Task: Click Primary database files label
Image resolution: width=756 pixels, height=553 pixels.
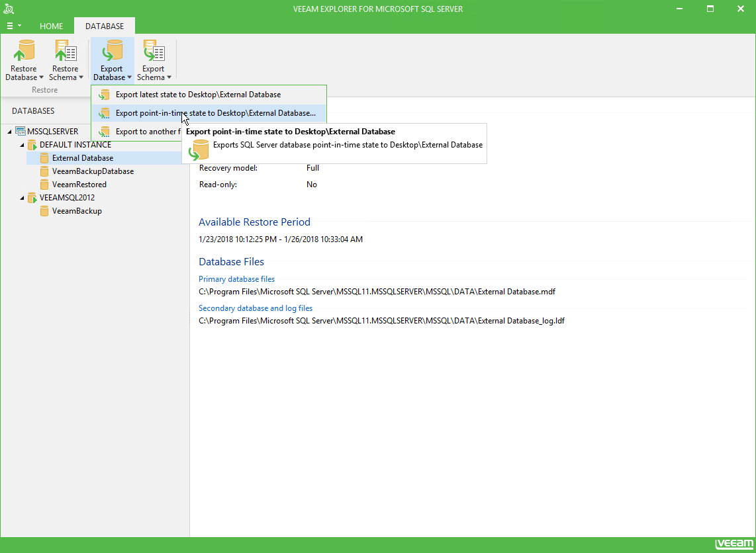Action: [237, 279]
